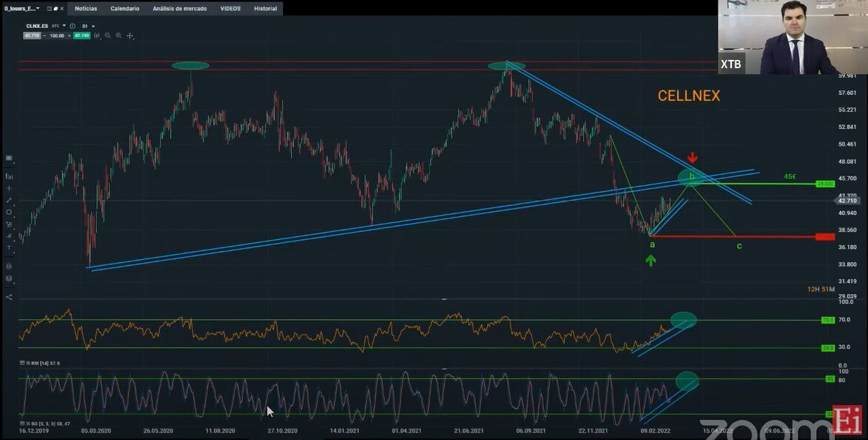
Task: Zoom out the chart with magnifier
Action: tap(108, 35)
